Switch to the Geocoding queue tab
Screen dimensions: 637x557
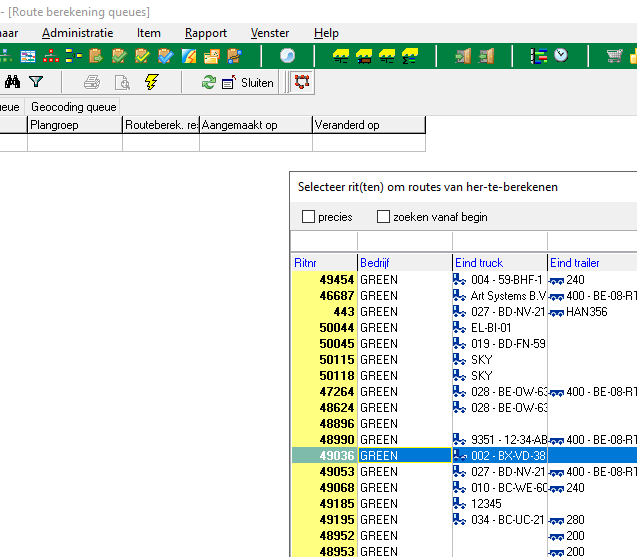click(73, 106)
